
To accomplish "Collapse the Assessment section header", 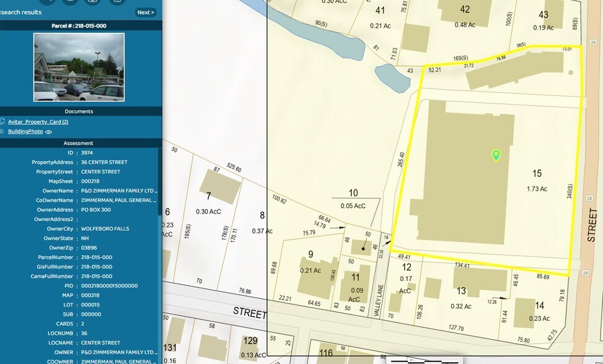I will (x=79, y=143).
